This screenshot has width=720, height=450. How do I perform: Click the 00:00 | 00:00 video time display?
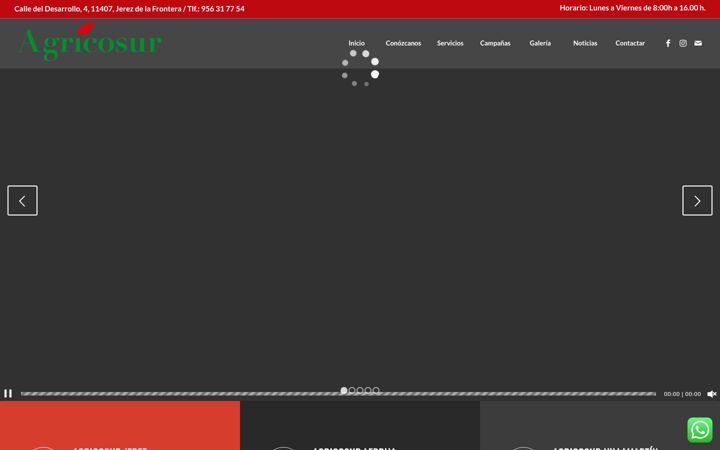click(682, 394)
